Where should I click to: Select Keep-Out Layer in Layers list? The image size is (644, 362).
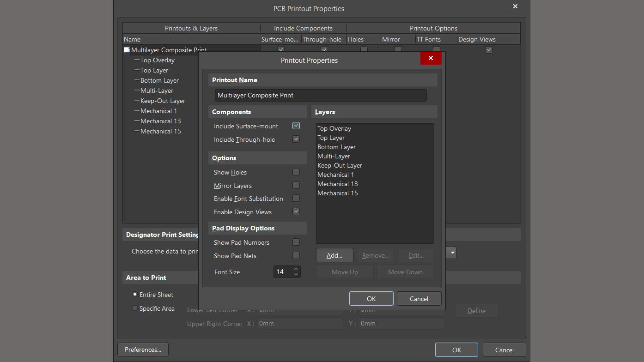[x=340, y=165]
